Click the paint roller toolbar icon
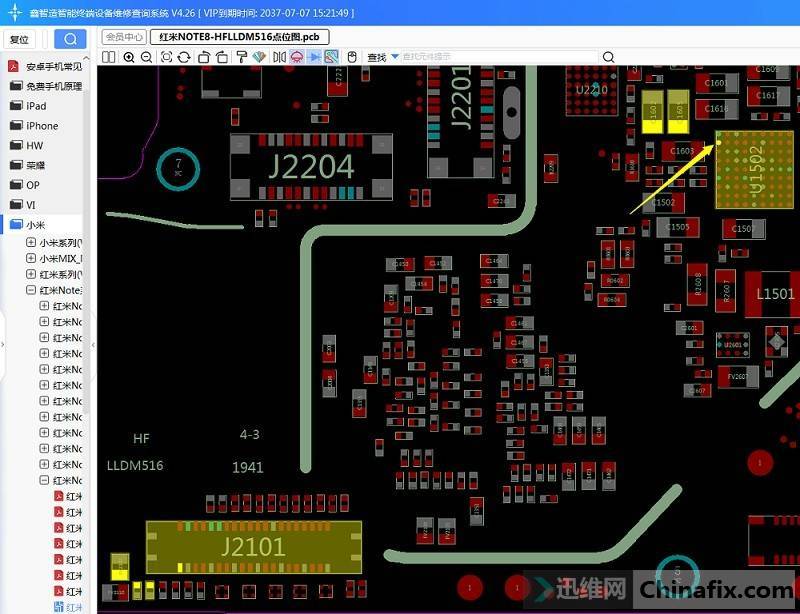The image size is (800, 614). [x=241, y=57]
